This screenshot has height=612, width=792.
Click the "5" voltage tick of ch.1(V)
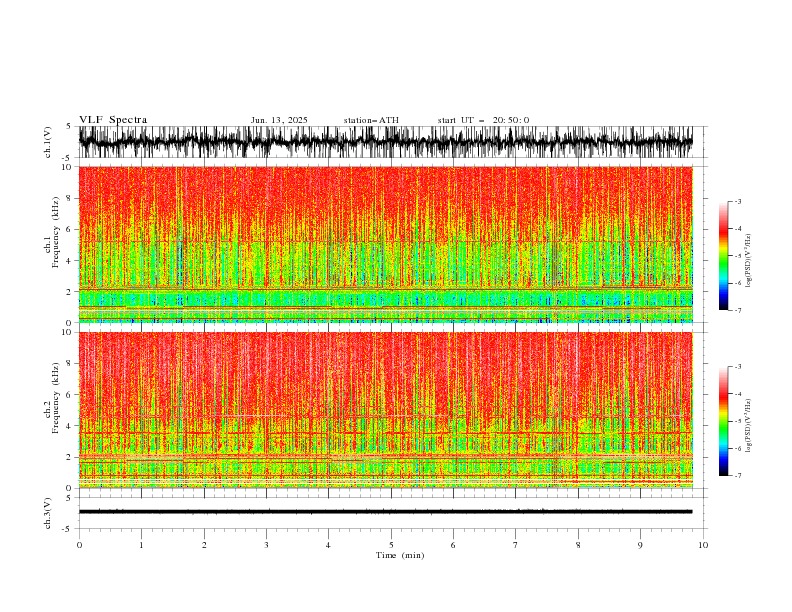69,127
